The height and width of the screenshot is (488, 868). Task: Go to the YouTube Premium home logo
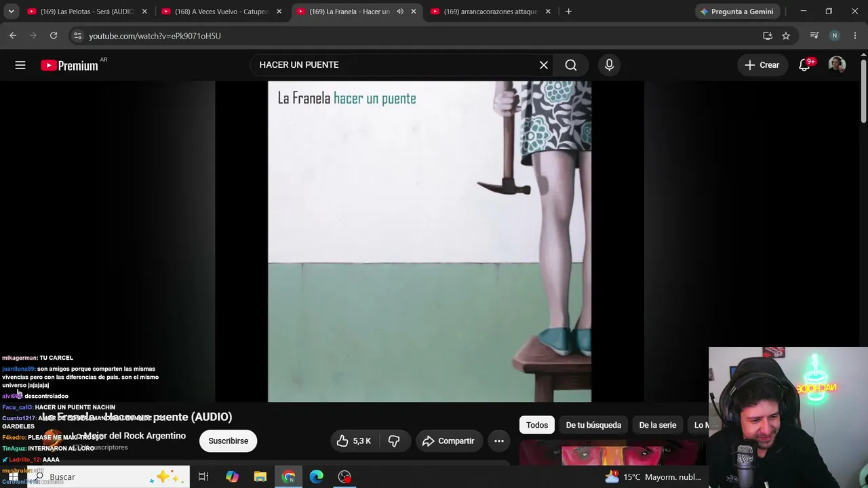(69, 65)
